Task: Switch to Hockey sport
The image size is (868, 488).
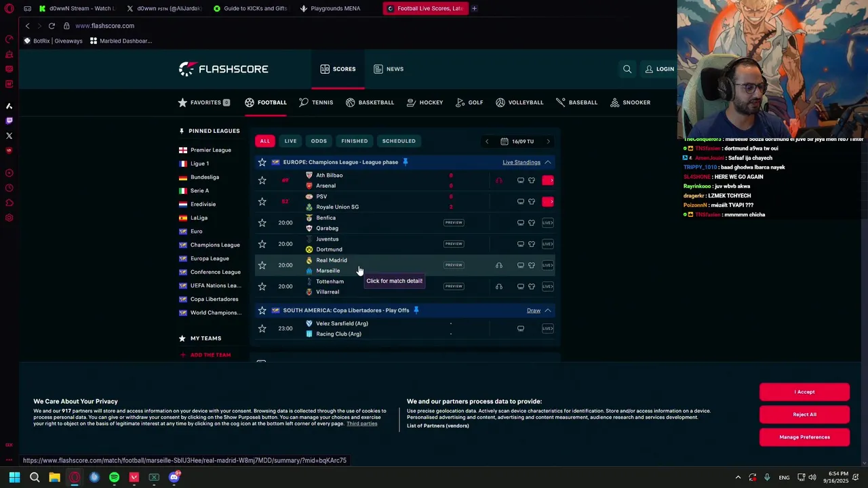Action: 425,102
